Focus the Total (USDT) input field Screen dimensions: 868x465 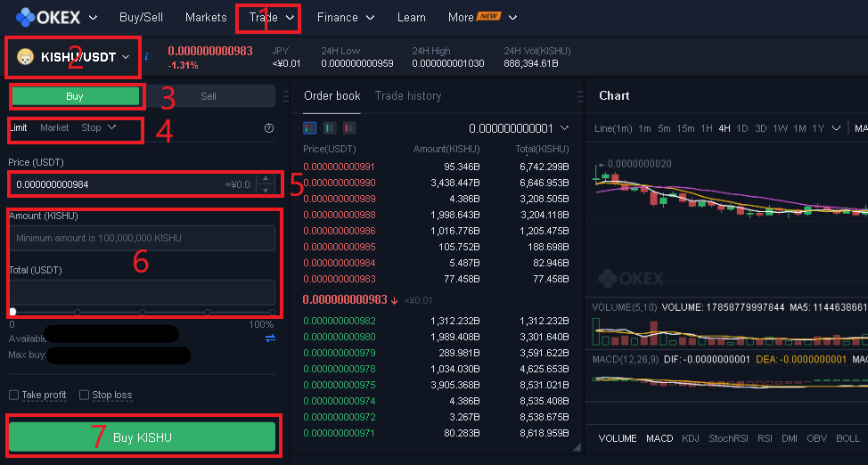point(143,292)
